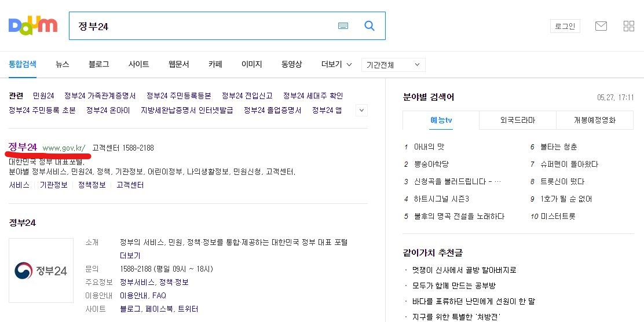Click related search 정부24 주민등록등본

tap(178, 96)
